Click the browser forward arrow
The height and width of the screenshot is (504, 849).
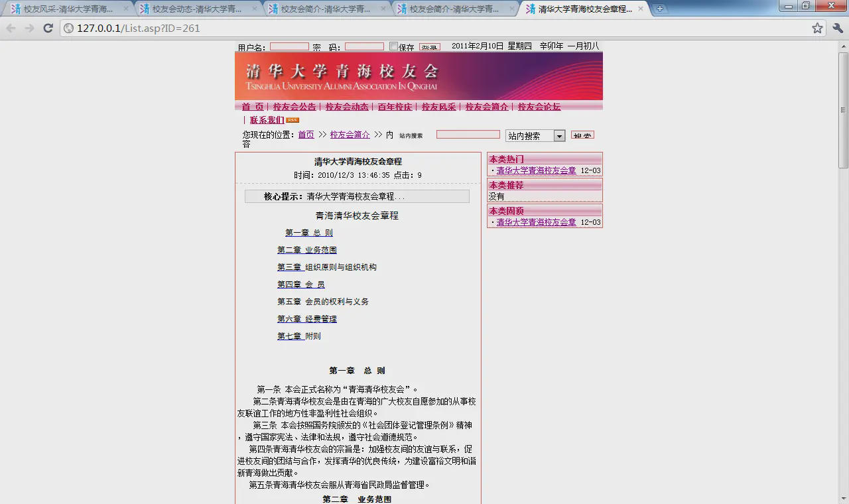29,28
